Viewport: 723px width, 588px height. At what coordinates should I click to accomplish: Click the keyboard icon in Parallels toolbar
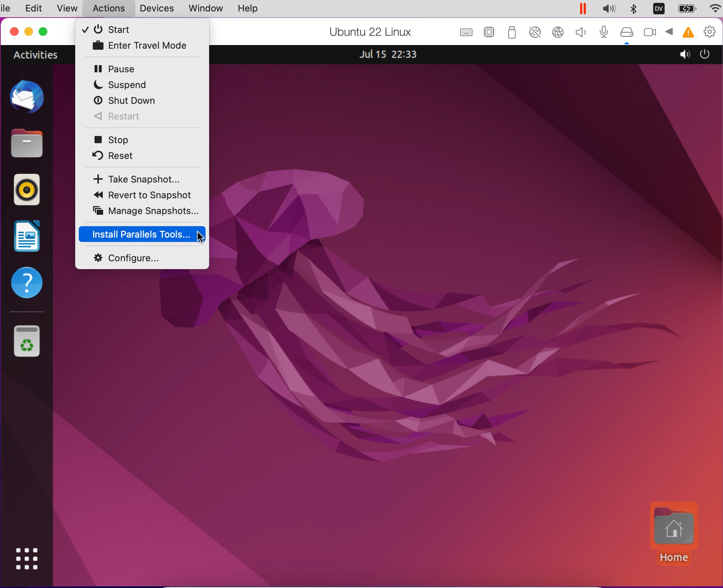[466, 33]
